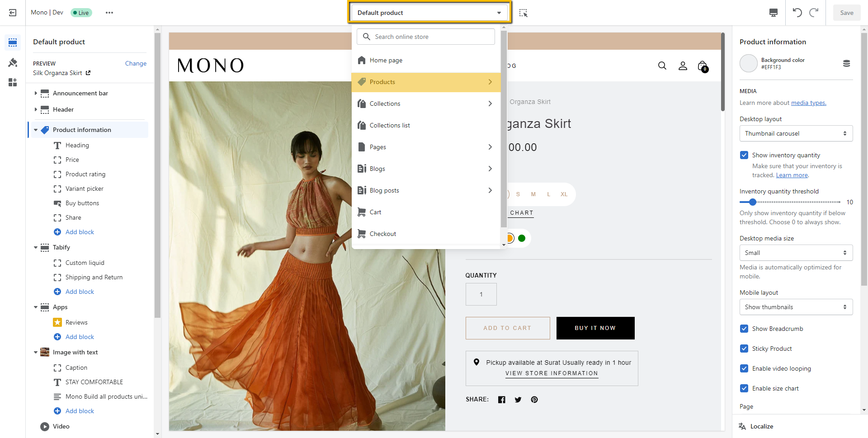Collapse Product information section
This screenshot has width=868, height=438.
[x=36, y=130]
